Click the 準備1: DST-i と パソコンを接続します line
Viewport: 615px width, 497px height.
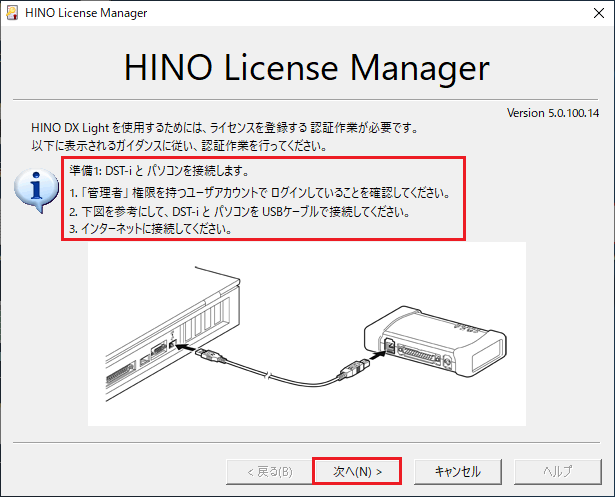(x=159, y=171)
